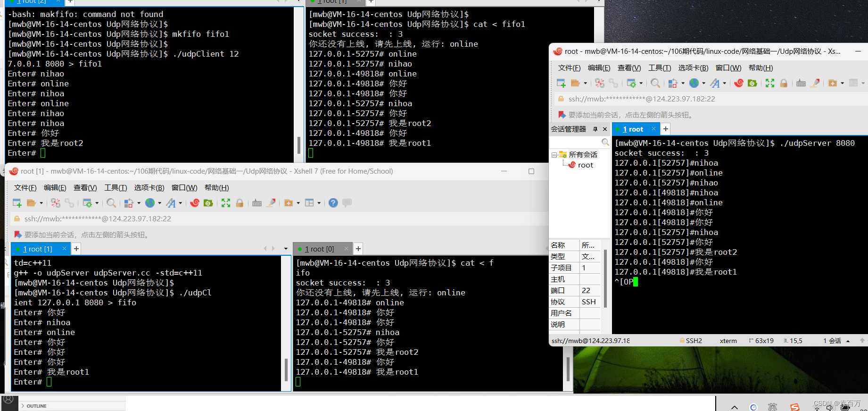This screenshot has width=868, height=411.
Task: Click New Session icon in right root window
Action: [561, 83]
